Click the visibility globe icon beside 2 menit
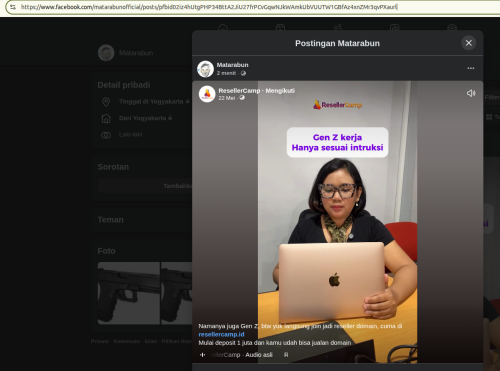Screen dimensions: 500x371 pos(243,73)
